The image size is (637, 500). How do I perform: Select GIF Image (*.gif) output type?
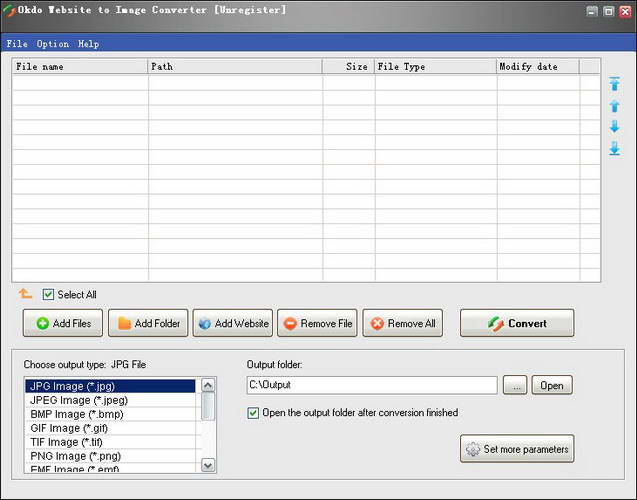tap(110, 428)
